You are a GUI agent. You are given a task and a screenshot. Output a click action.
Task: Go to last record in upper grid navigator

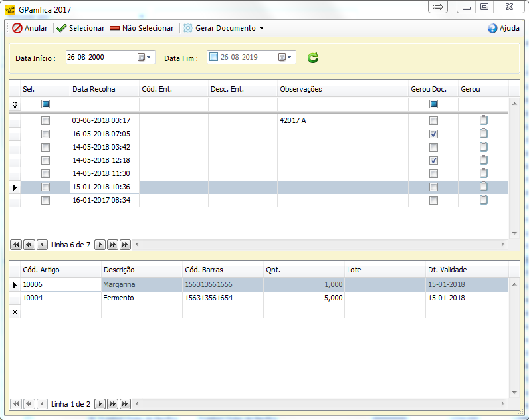[125, 245]
